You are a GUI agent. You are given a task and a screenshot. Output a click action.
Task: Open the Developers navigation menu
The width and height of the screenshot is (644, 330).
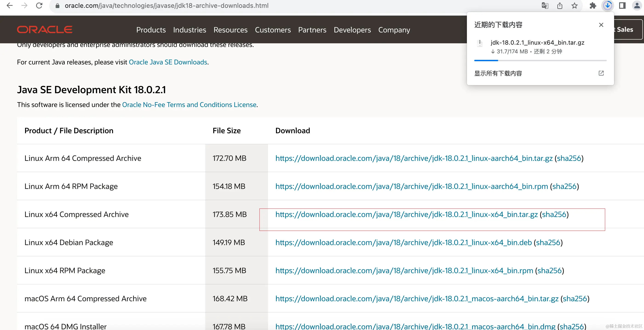click(352, 30)
